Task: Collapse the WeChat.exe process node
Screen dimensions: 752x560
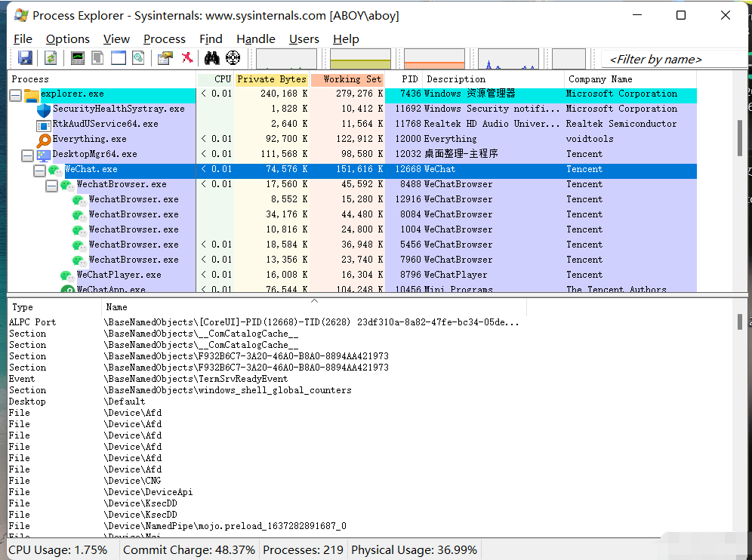Action: tap(40, 169)
